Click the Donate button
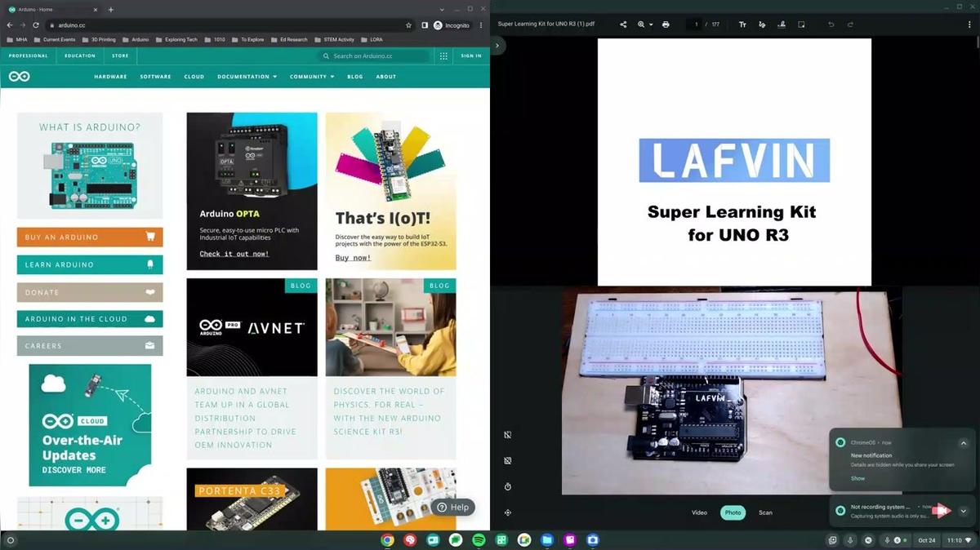 tap(90, 292)
